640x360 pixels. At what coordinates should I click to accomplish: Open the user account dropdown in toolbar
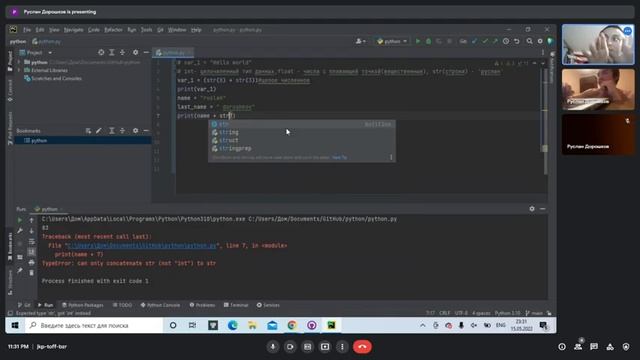pyautogui.click(x=360, y=41)
